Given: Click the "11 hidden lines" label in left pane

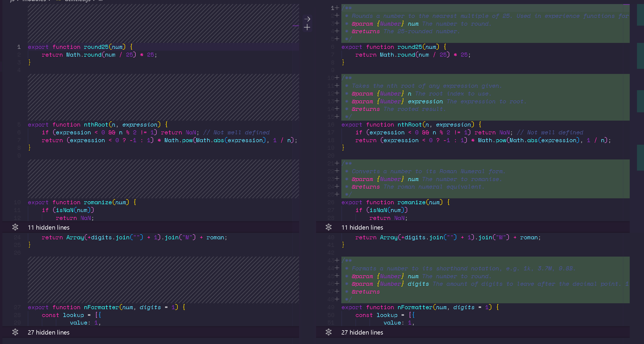Looking at the screenshot, I should [x=49, y=227].
